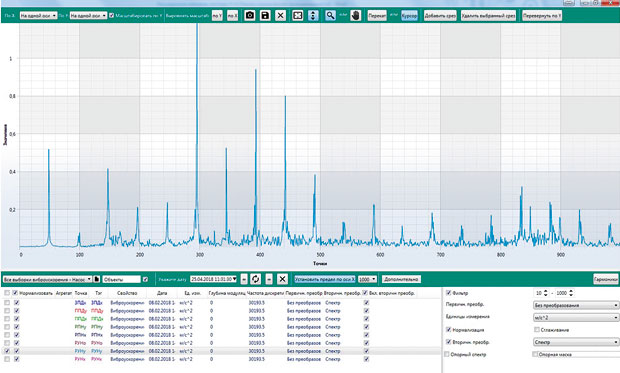Click 'Удалить выбранный срез' button
Screen dimensions: 620x373
pyautogui.click(x=488, y=16)
